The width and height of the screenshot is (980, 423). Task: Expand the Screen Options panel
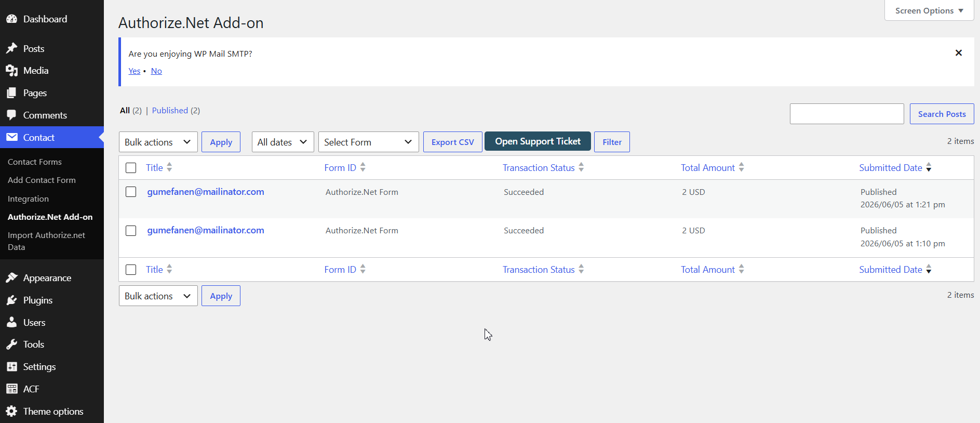(x=929, y=10)
